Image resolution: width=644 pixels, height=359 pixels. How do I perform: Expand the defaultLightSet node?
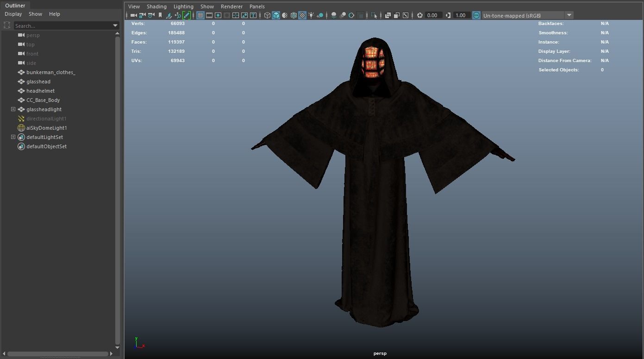(x=13, y=137)
